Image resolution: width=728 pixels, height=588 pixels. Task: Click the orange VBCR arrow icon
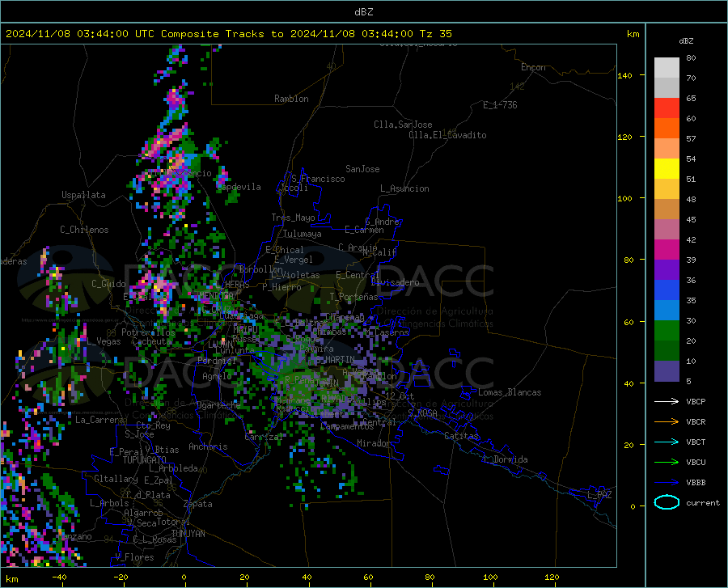(x=667, y=422)
